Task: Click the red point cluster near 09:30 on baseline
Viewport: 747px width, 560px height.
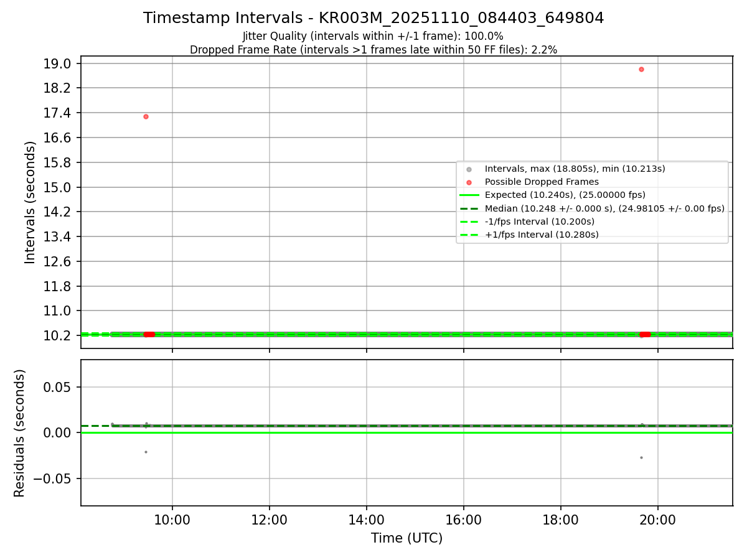Action: [x=149, y=334]
